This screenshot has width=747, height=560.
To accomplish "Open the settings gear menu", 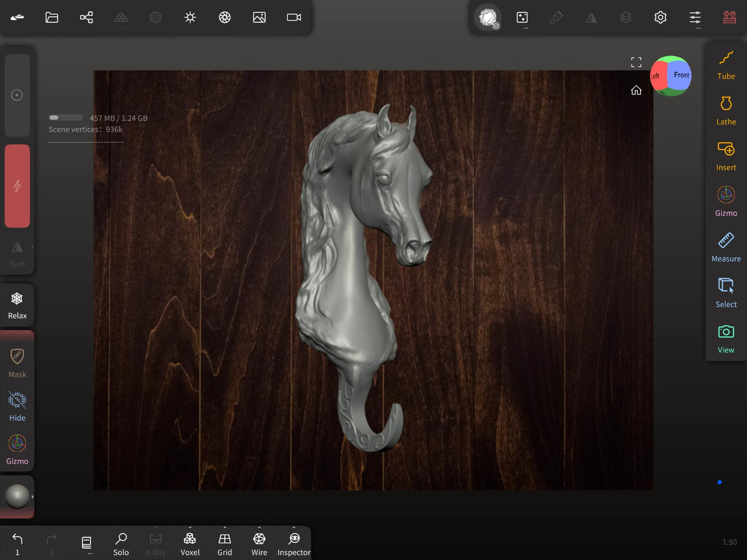I will (x=660, y=18).
